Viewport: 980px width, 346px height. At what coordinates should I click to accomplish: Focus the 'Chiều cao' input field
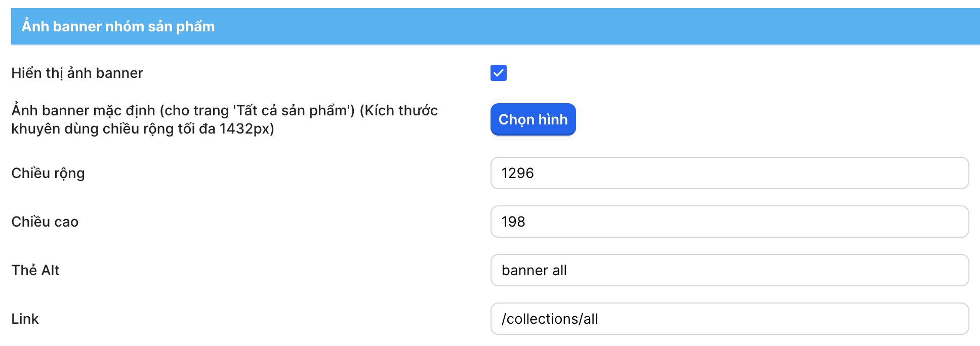729,222
